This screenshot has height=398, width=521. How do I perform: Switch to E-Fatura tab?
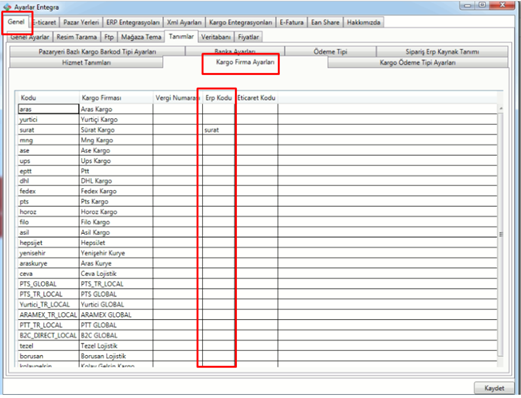pyautogui.click(x=291, y=22)
